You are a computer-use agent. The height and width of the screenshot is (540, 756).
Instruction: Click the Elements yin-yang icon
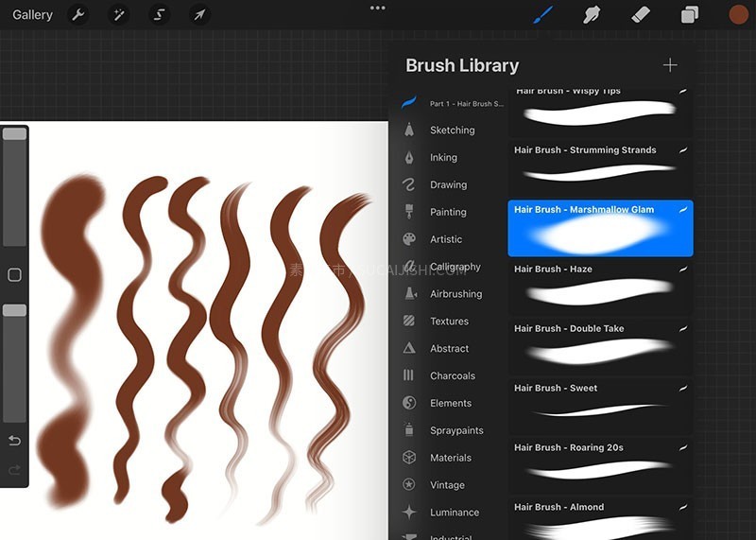409,403
